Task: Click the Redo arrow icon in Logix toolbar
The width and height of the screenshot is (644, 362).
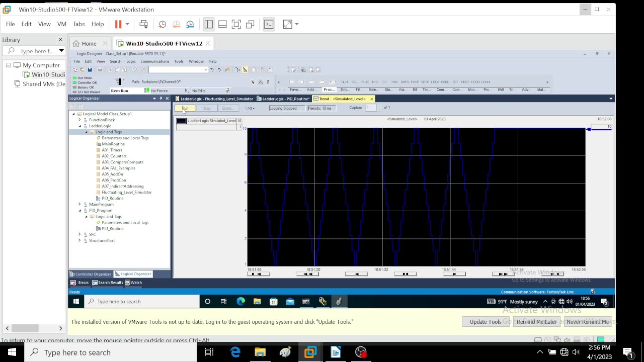Action: (x=142, y=69)
